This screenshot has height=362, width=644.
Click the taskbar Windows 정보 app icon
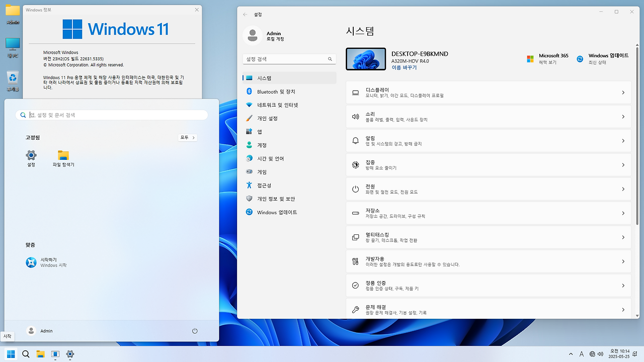[x=55, y=354]
